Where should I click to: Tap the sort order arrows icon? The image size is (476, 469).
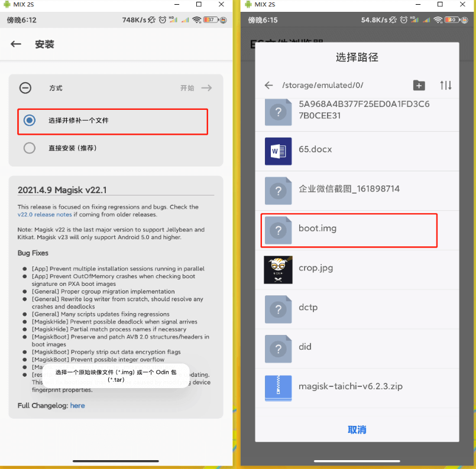[446, 85]
